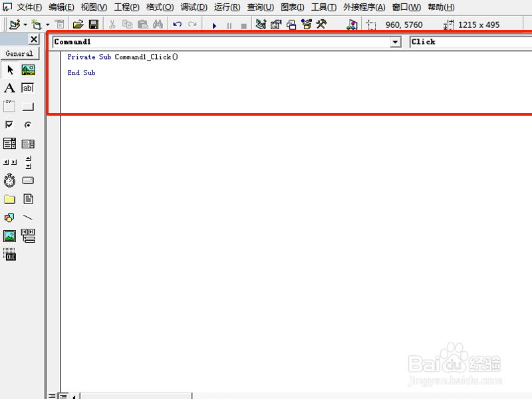The width and height of the screenshot is (532, 399).
Task: Open the 工具(T) menu
Action: pos(324,7)
